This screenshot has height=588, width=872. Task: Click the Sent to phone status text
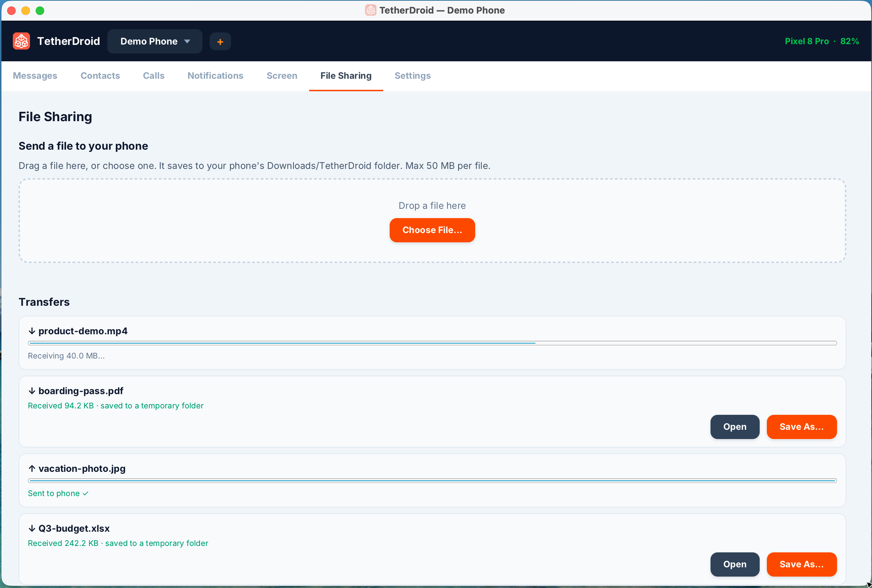[58, 493]
